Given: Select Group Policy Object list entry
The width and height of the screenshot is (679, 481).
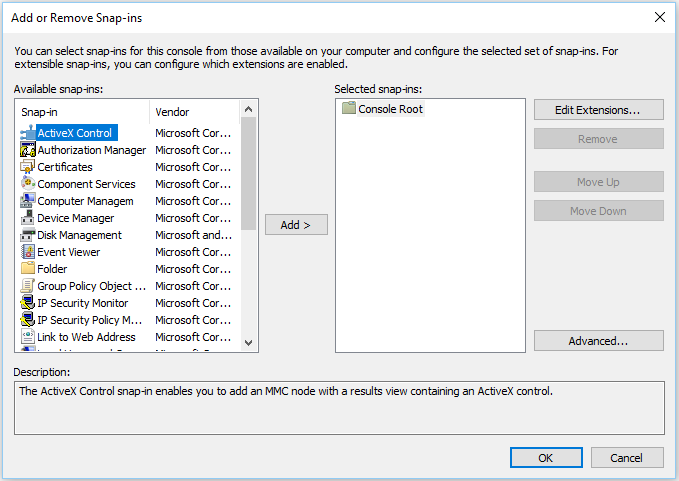Looking at the screenshot, I should point(85,286).
